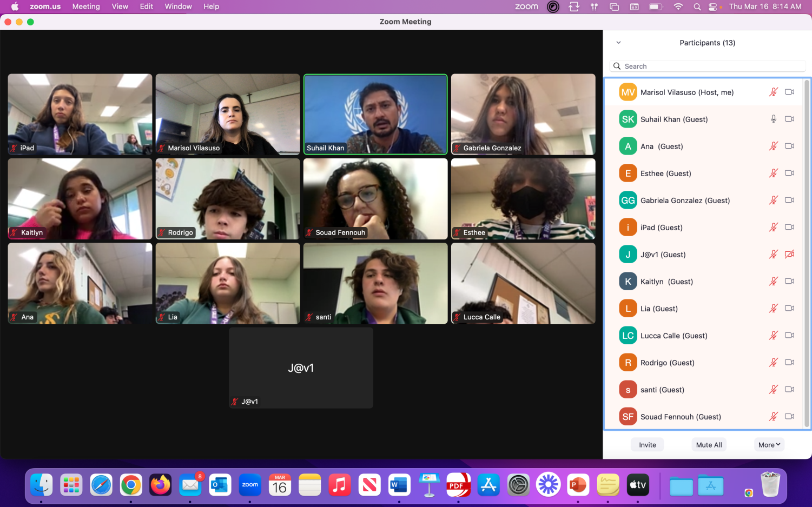Screen dimensions: 812x507
Task: Toggle Marisol Vilasuso's microphone in participants list
Action: (774, 92)
